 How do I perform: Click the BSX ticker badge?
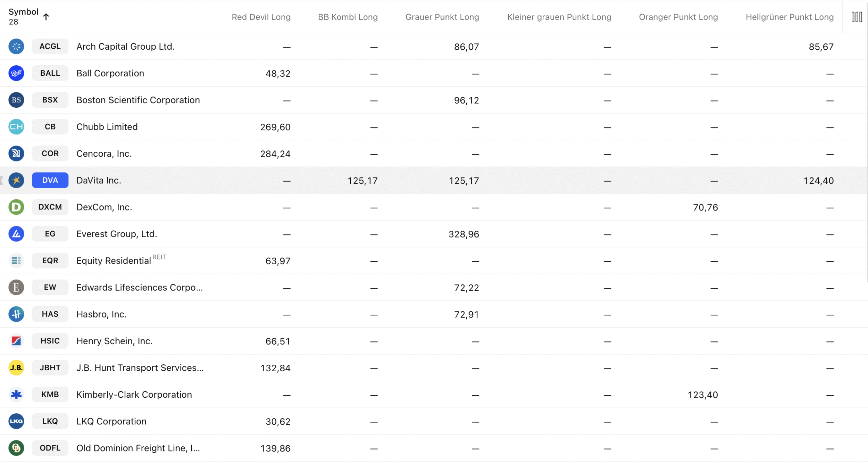(50, 100)
